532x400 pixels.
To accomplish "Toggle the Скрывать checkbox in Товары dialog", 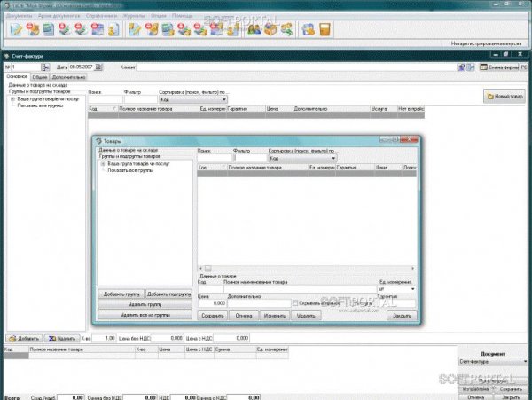I will pos(295,302).
